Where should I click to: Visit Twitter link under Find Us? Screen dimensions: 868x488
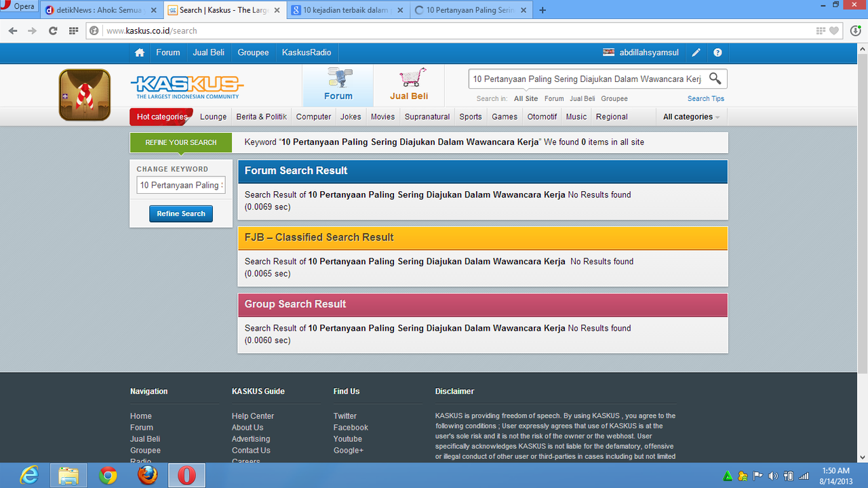click(x=345, y=416)
